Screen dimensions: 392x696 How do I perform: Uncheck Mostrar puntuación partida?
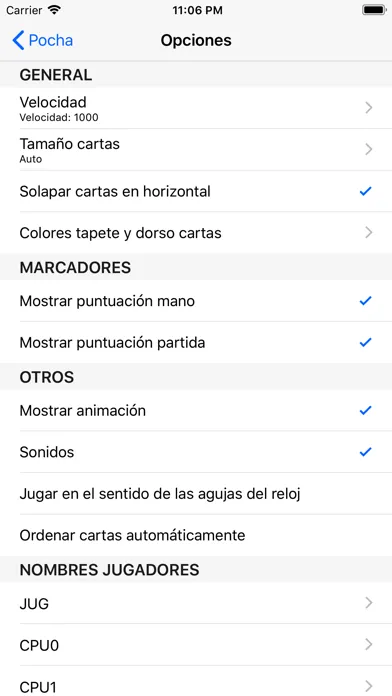(x=196, y=342)
